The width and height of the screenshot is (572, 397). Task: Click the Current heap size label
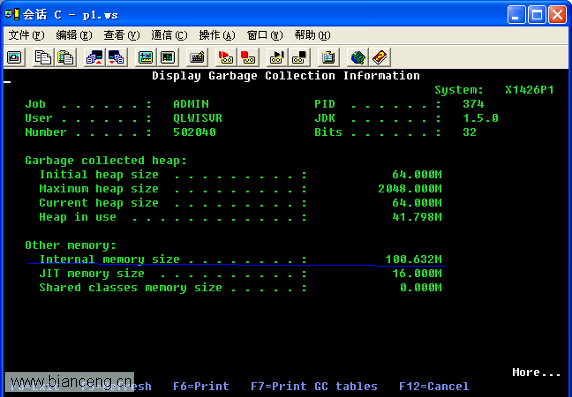coord(99,203)
